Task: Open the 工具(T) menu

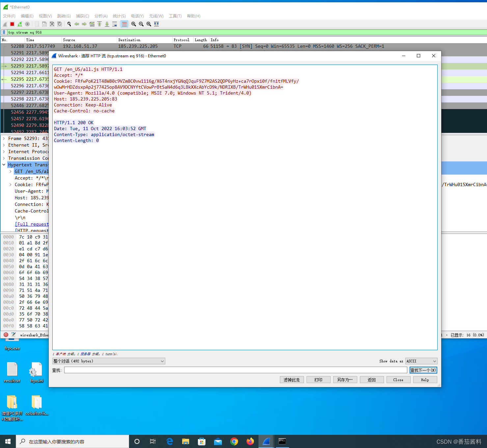Action: click(176, 16)
